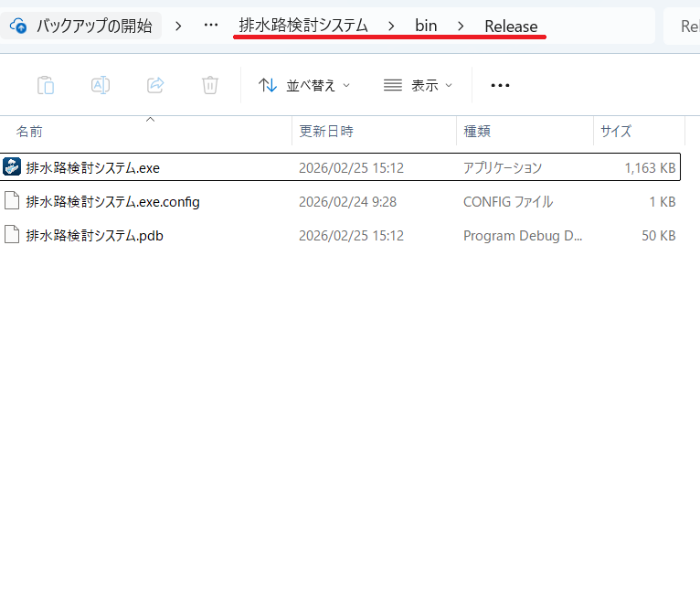Open the 表示 view dropdown

click(x=418, y=85)
